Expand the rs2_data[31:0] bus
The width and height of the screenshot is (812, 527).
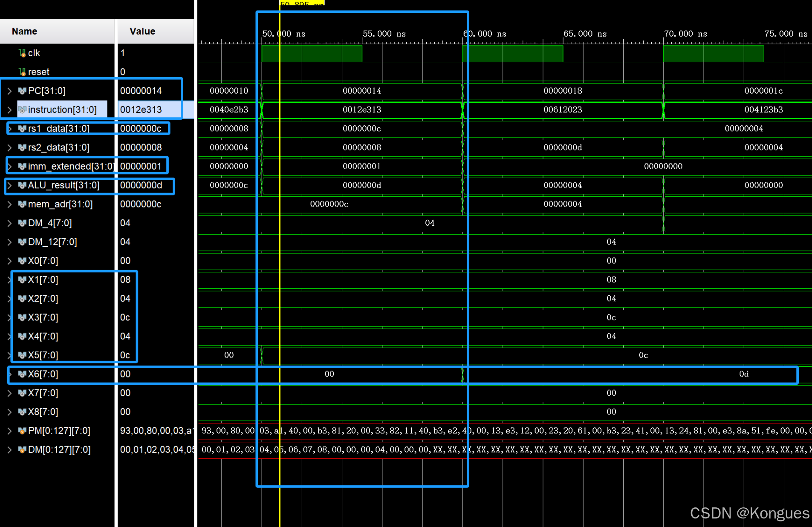pyautogui.click(x=9, y=147)
